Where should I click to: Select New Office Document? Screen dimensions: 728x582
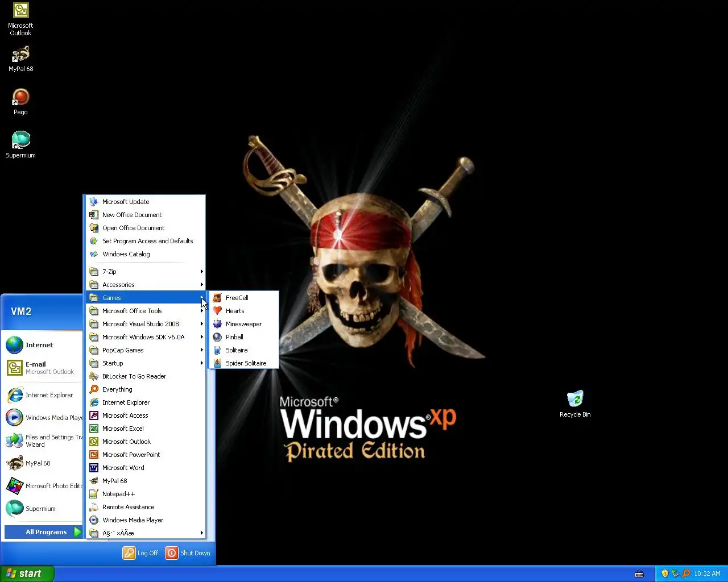pyautogui.click(x=146, y=215)
